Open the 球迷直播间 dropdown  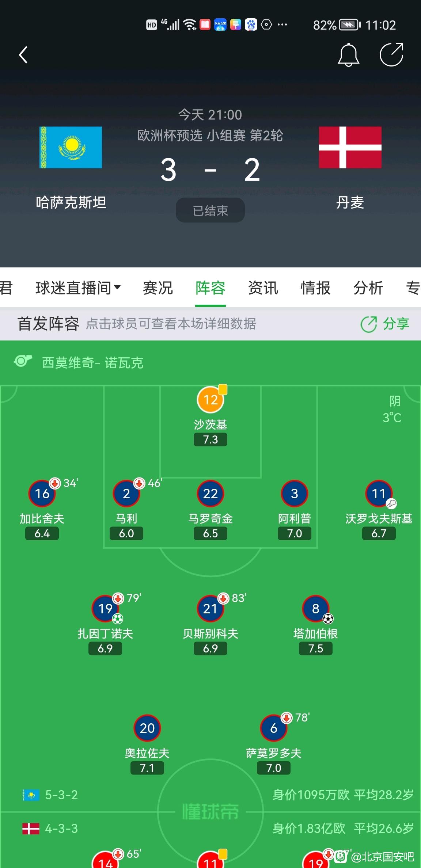[x=78, y=288]
